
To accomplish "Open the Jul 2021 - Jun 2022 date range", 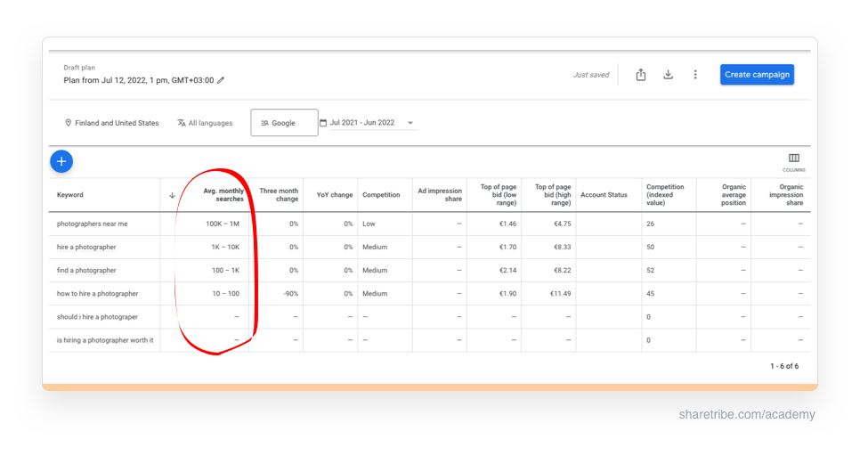I will [362, 123].
